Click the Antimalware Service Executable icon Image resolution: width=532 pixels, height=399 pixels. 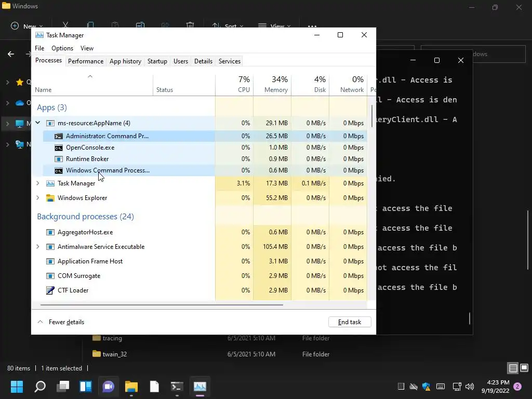pos(50,247)
